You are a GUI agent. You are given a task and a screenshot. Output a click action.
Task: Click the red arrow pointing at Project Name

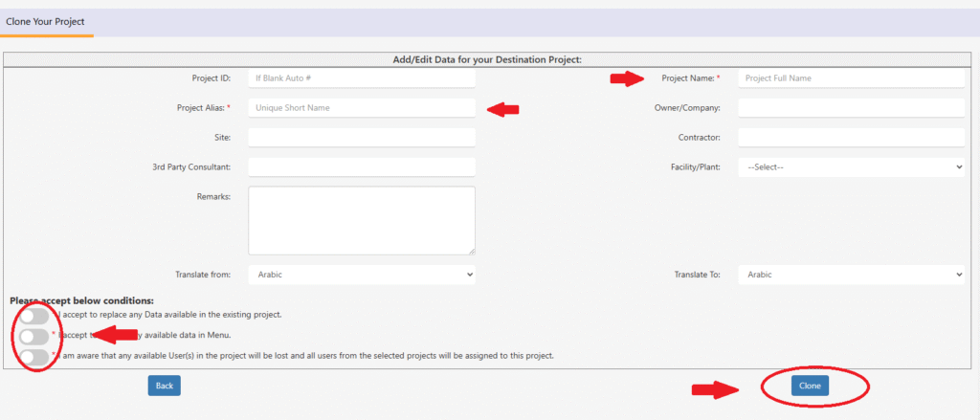click(x=627, y=79)
